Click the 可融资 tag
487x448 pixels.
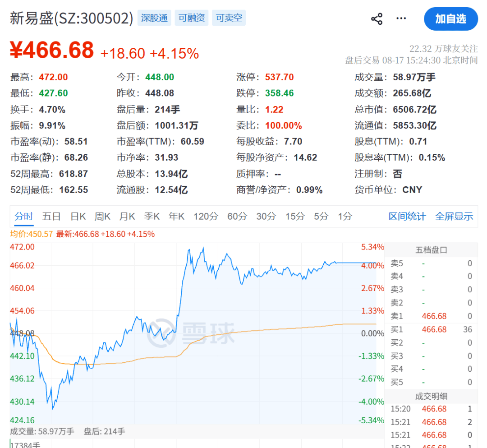pos(191,18)
